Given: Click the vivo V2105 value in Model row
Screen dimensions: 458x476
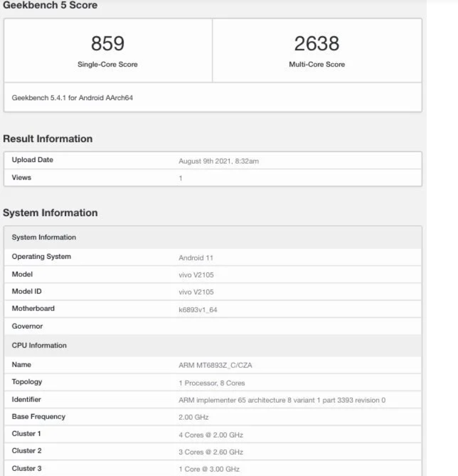Looking at the screenshot, I should pyautogui.click(x=197, y=275).
